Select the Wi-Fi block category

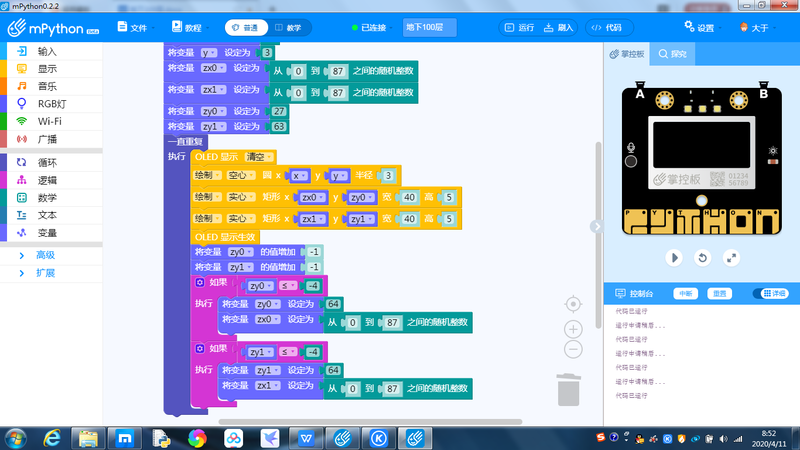(50, 121)
